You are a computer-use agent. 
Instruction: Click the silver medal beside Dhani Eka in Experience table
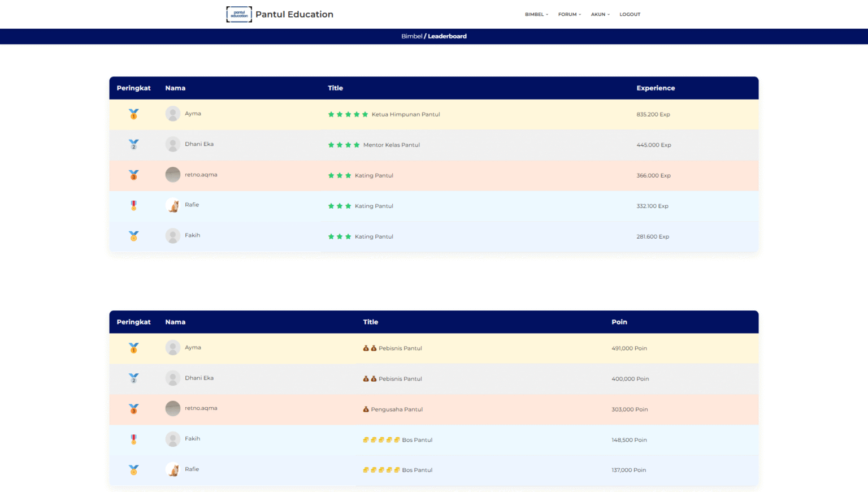pos(133,145)
